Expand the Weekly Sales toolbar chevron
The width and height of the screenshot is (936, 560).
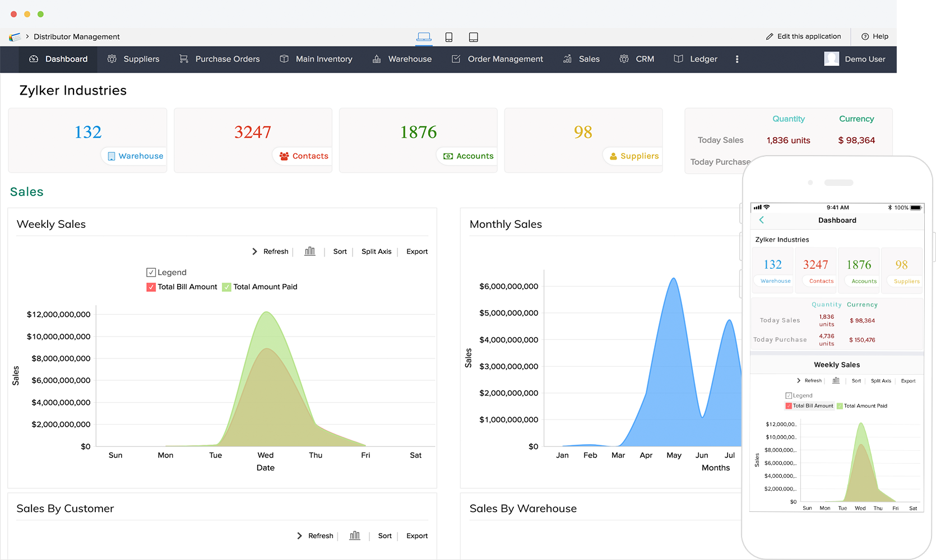click(x=254, y=251)
